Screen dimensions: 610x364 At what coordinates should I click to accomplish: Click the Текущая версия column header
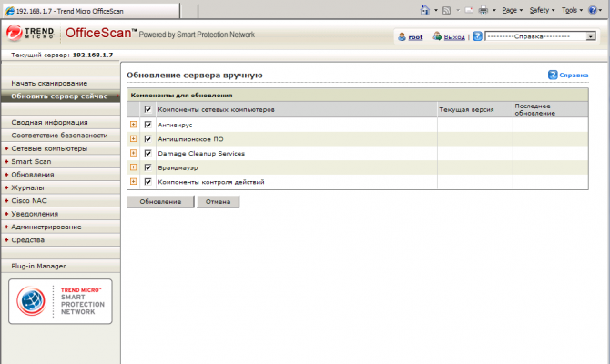475,110
